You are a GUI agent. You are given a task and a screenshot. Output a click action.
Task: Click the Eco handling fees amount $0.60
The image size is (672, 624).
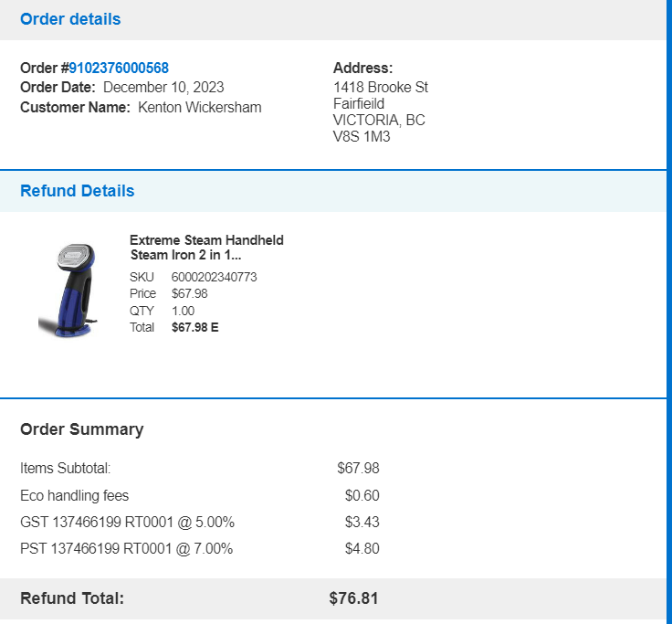pyautogui.click(x=362, y=495)
